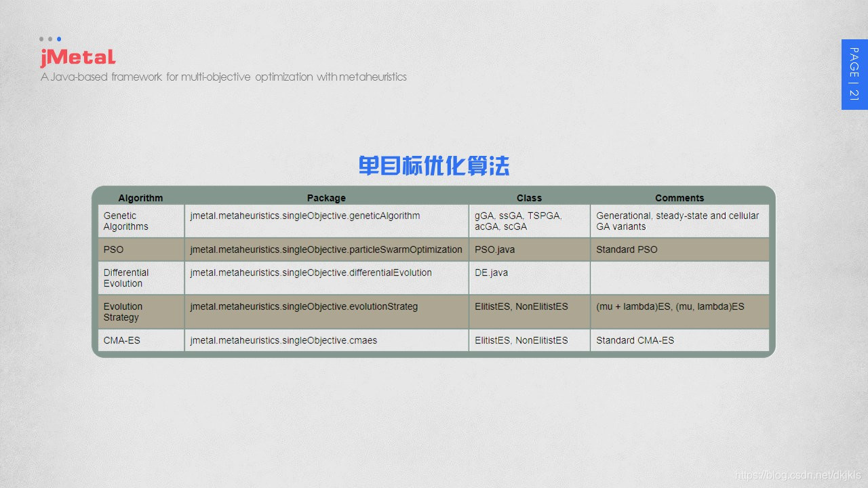The image size is (868, 488).
Task: Select the CMA-ES algorithm cell
Action: (141, 340)
